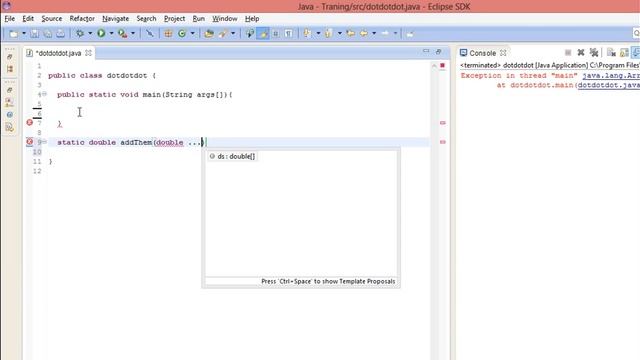The height and width of the screenshot is (360, 640).
Task: Open the Run menu
Action: coord(198,19)
